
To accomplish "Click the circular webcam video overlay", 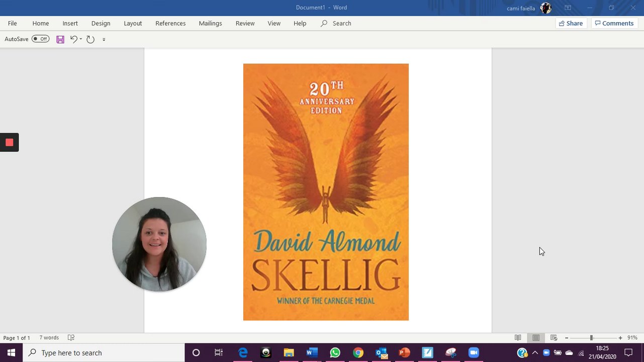I will tap(159, 244).
